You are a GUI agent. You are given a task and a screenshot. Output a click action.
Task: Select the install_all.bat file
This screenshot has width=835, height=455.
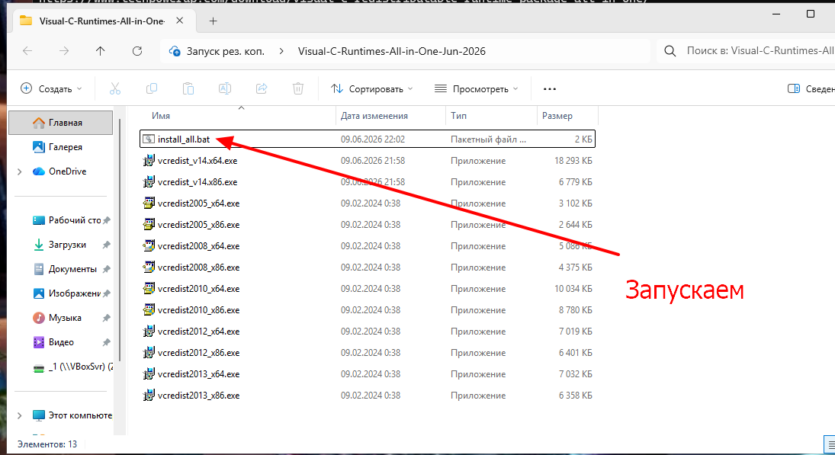(x=367, y=139)
